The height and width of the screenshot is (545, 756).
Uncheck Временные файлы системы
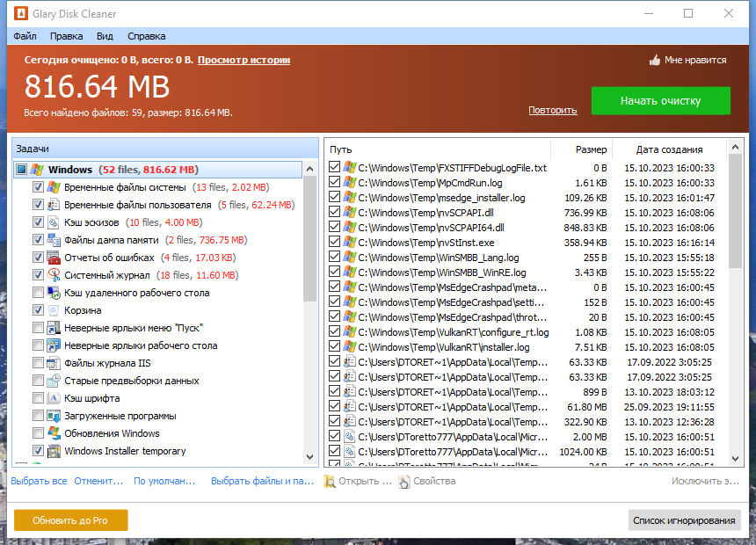(38, 187)
